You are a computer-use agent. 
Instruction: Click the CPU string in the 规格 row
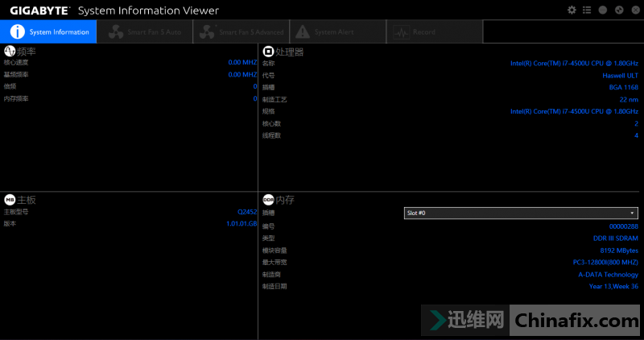[x=574, y=111]
